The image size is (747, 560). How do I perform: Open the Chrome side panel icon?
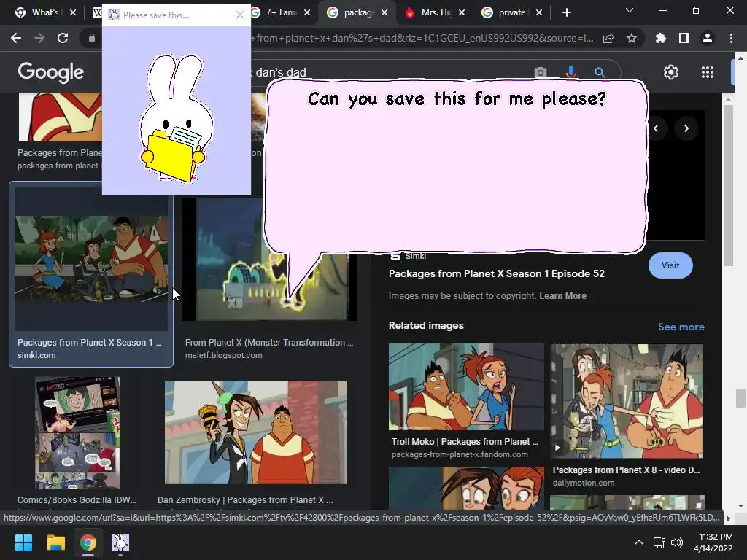684,38
